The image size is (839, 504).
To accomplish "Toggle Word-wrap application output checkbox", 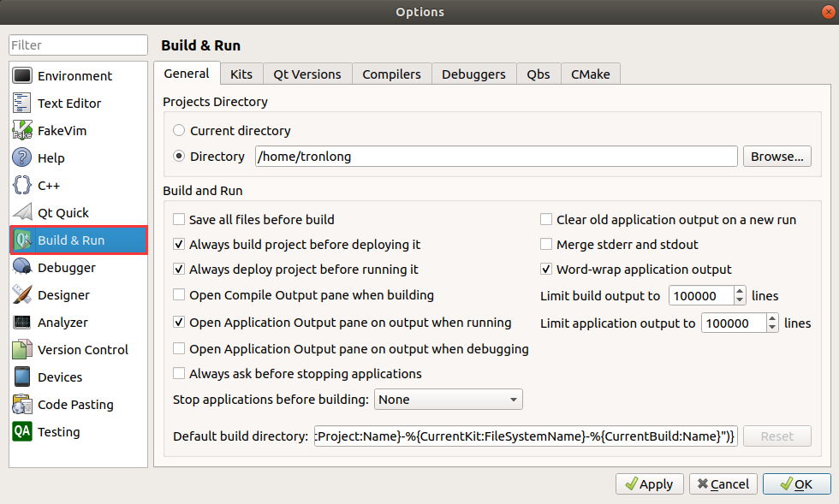I will coord(546,270).
